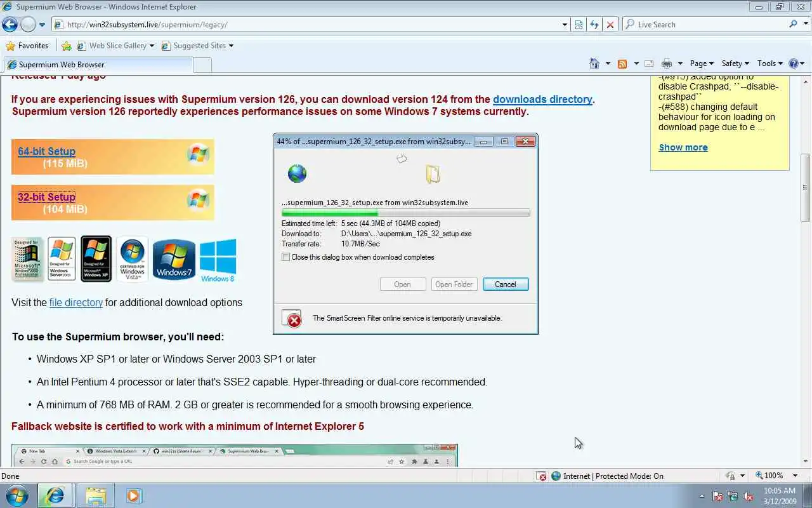Click the Windows logo on 64-bit banner
812x508 pixels.
click(198, 154)
